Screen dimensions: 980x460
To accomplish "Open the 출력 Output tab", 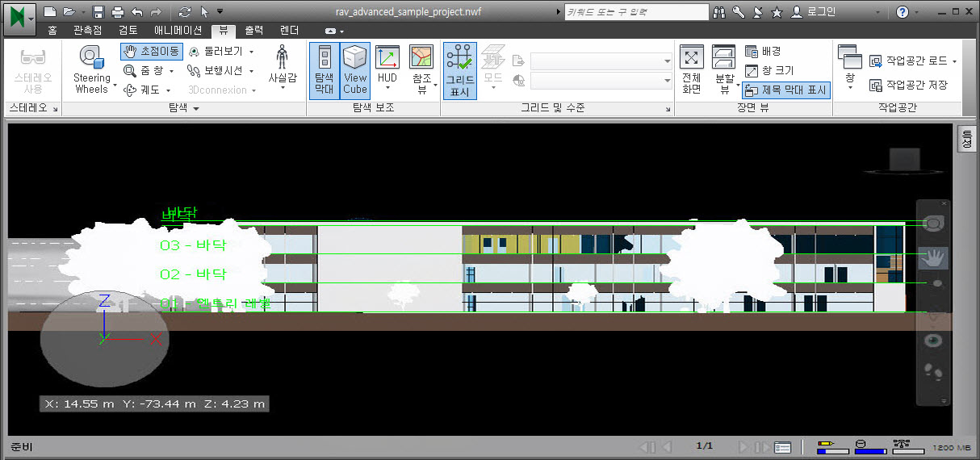I will [254, 31].
